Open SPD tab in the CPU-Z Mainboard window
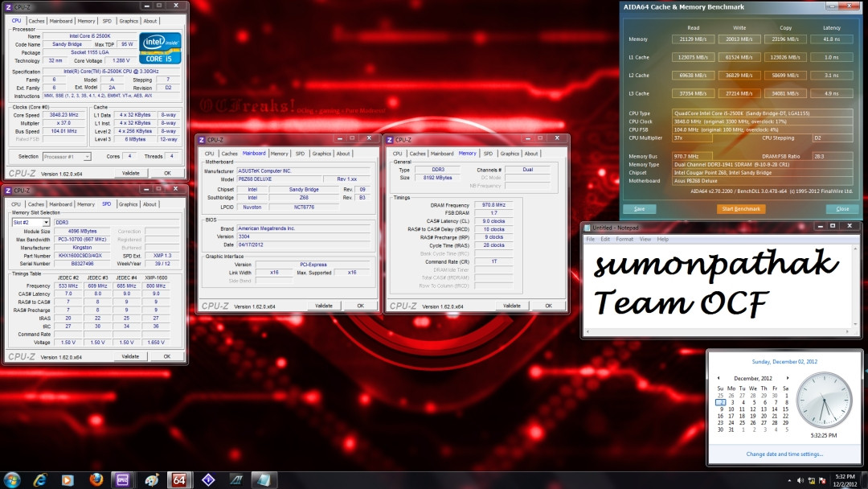Image resolution: width=868 pixels, height=489 pixels. pyautogui.click(x=300, y=154)
